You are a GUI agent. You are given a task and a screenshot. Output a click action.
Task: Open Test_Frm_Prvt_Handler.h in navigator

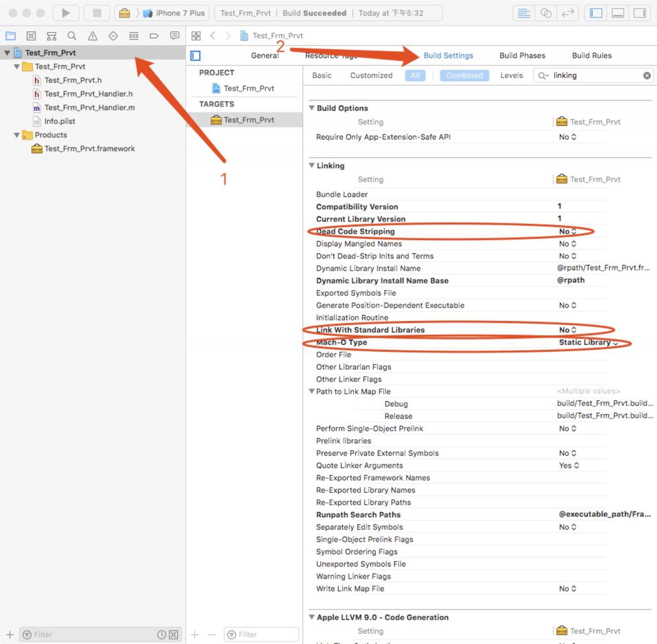83,94
